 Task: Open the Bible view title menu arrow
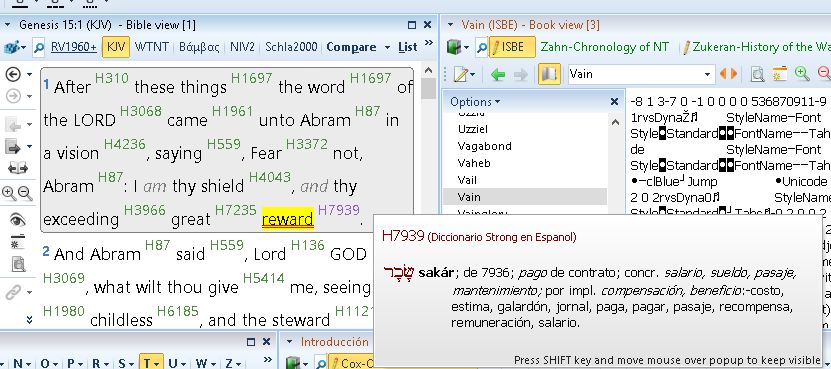click(7, 25)
